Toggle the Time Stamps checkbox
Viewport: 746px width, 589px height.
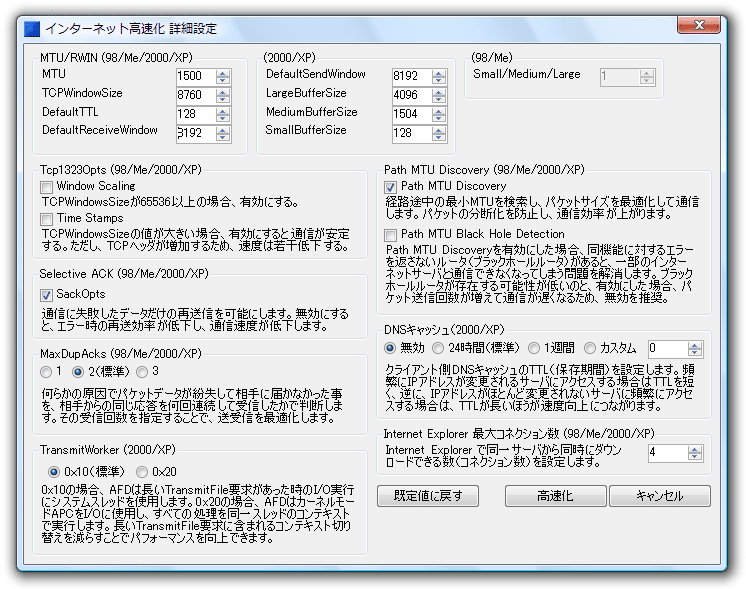click(x=47, y=219)
